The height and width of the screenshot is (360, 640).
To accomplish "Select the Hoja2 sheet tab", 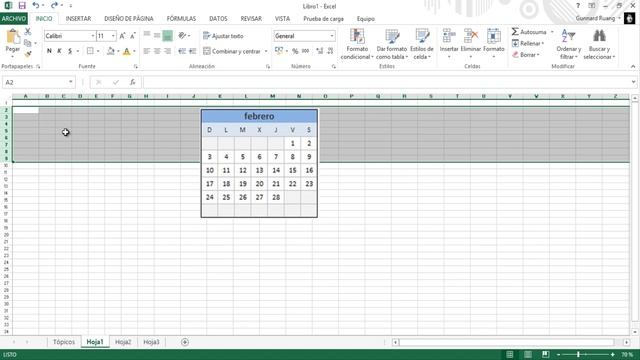I will [123, 342].
